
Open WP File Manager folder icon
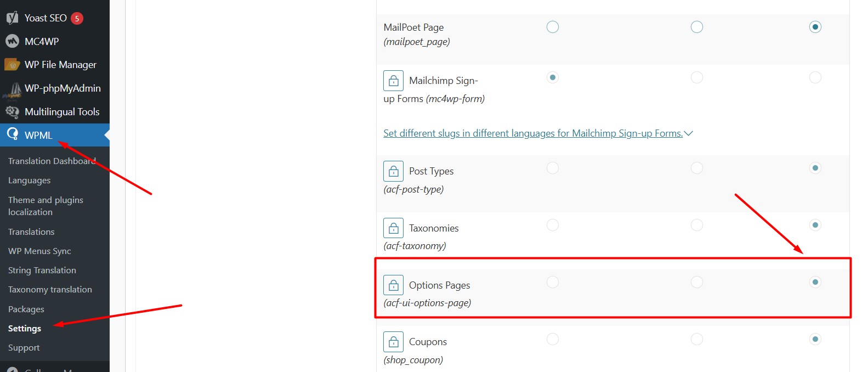(x=12, y=65)
